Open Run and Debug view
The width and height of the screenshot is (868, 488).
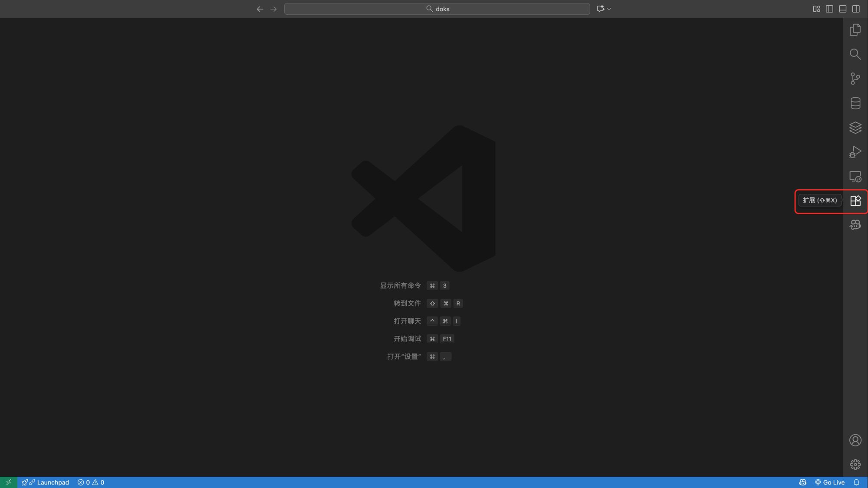tap(855, 152)
